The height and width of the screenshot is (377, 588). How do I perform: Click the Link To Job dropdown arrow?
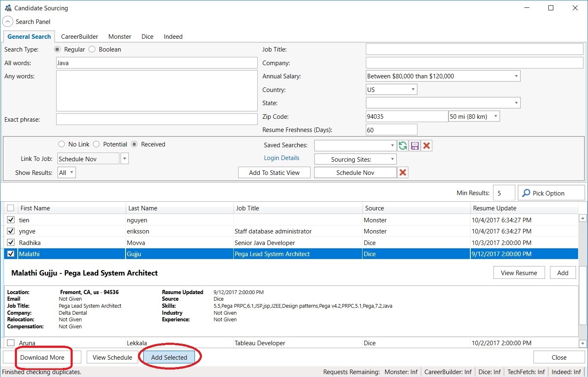125,159
